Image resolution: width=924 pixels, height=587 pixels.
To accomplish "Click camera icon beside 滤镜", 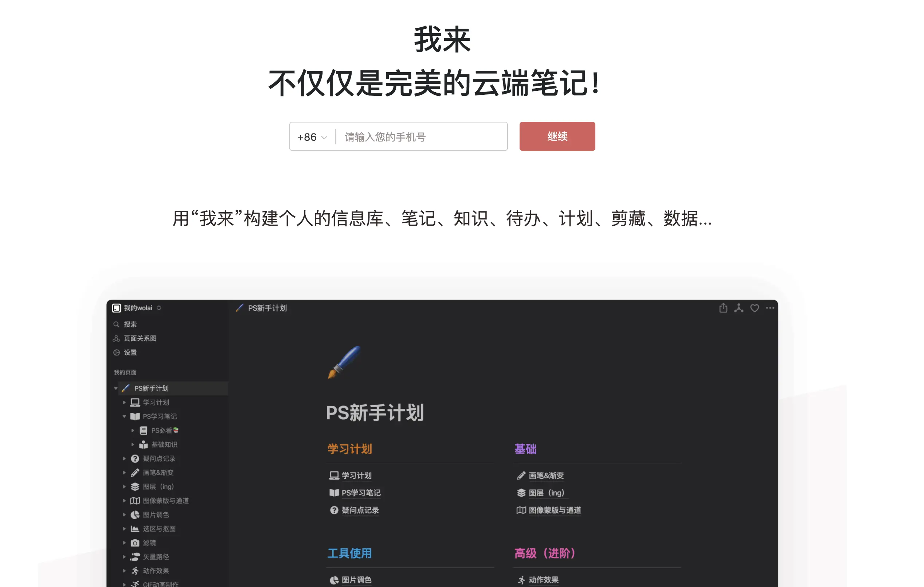I will click(135, 543).
